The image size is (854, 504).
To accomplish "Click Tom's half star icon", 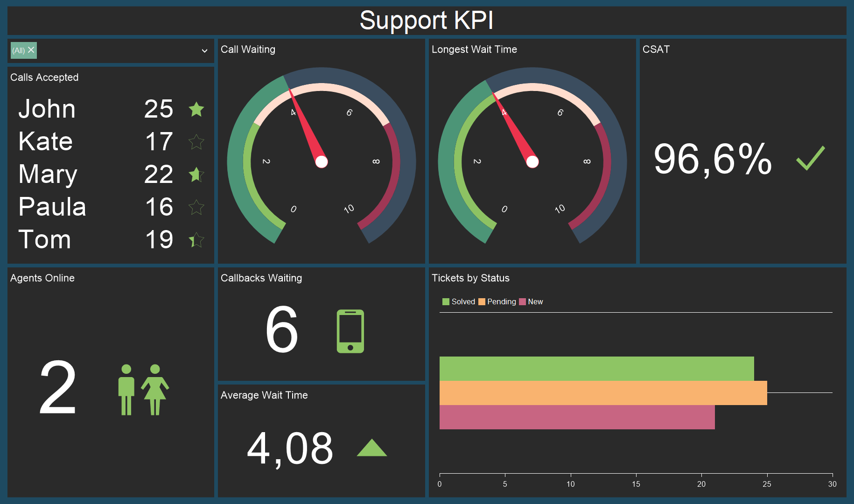I will tap(196, 240).
